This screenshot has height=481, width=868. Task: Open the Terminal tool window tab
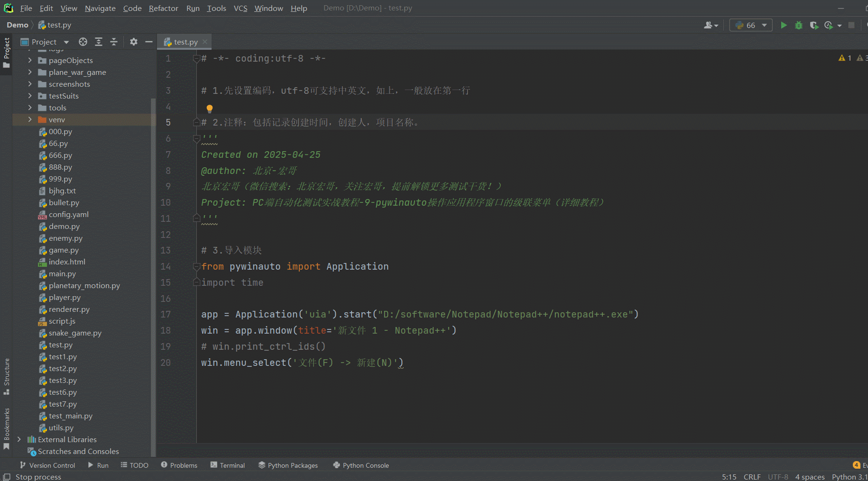point(228,465)
